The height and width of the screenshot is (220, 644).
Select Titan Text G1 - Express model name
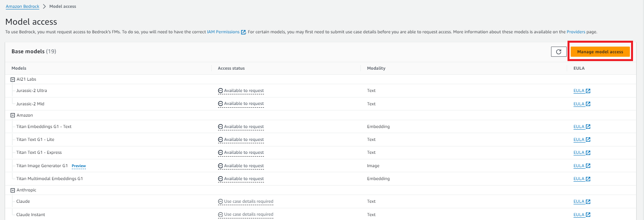(39, 153)
